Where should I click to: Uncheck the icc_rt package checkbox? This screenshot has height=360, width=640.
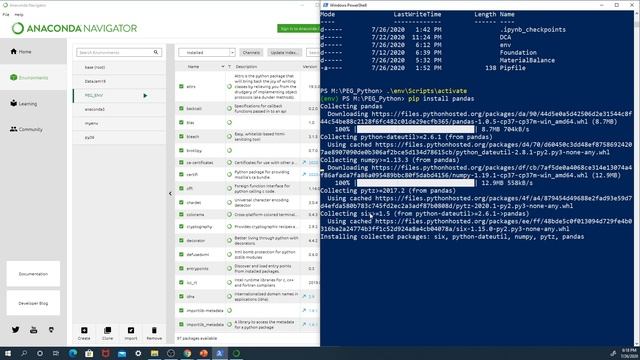coord(181,282)
